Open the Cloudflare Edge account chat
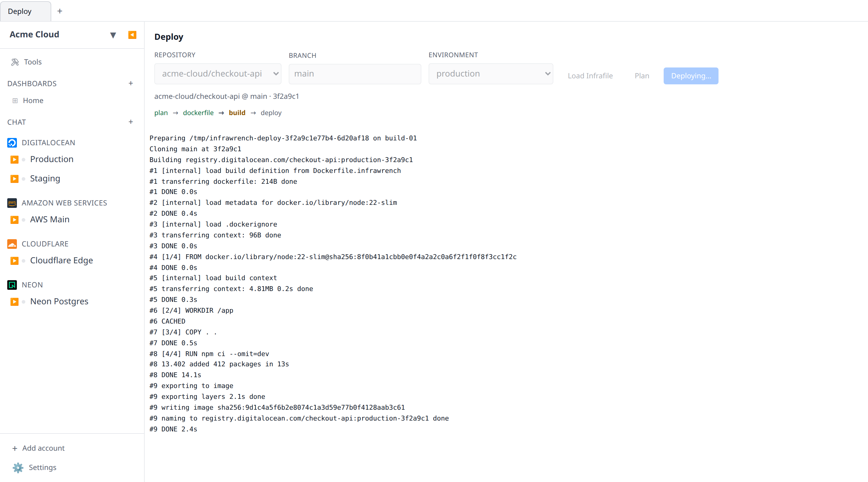This screenshot has width=868, height=482. [x=61, y=260]
